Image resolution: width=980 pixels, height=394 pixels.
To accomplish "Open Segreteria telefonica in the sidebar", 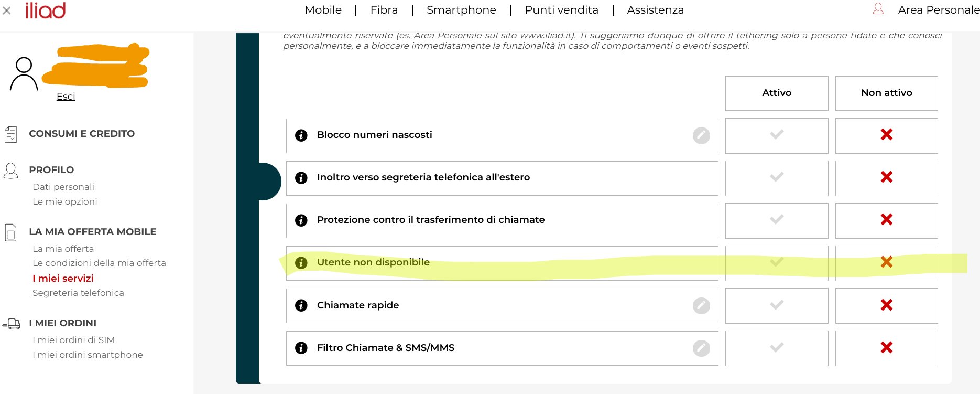I will point(78,293).
